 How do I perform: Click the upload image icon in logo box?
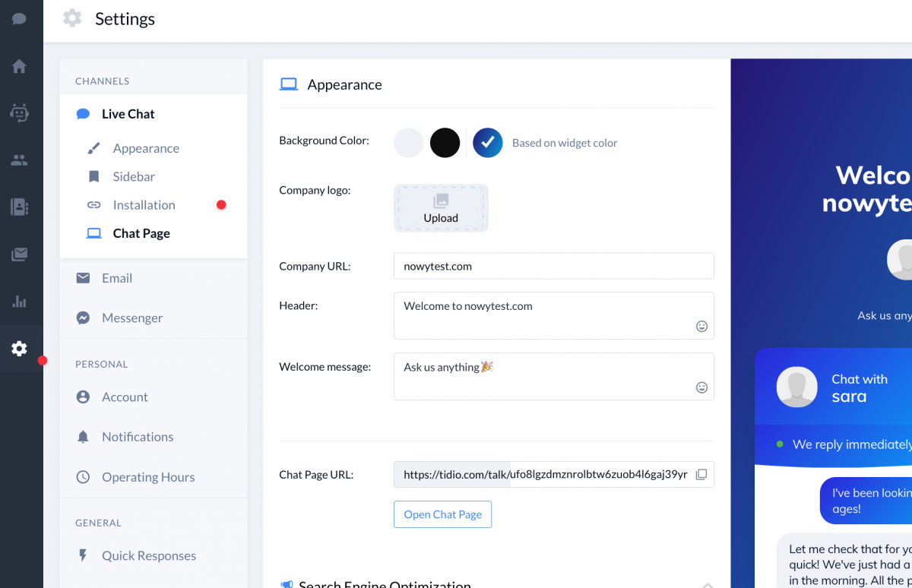coord(441,201)
